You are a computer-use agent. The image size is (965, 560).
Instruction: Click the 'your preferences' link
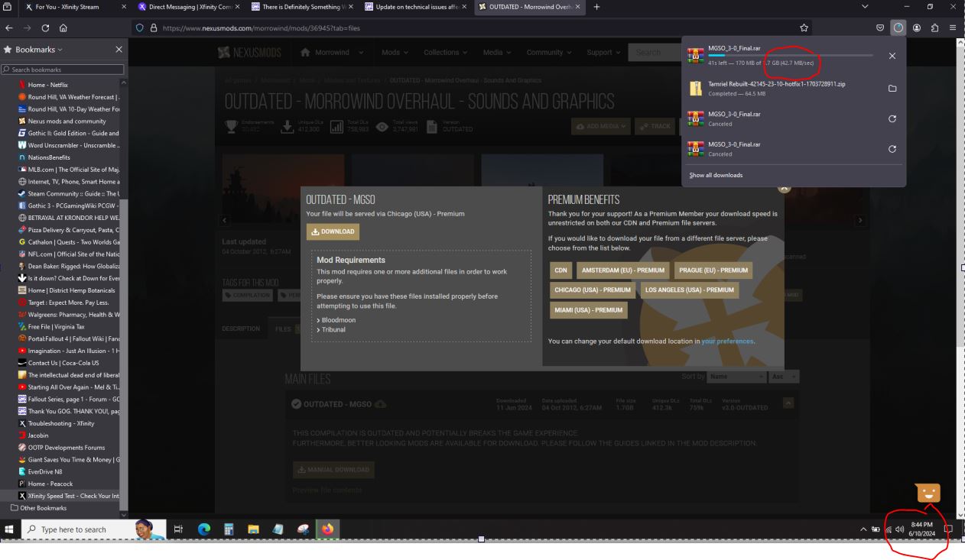tap(727, 341)
